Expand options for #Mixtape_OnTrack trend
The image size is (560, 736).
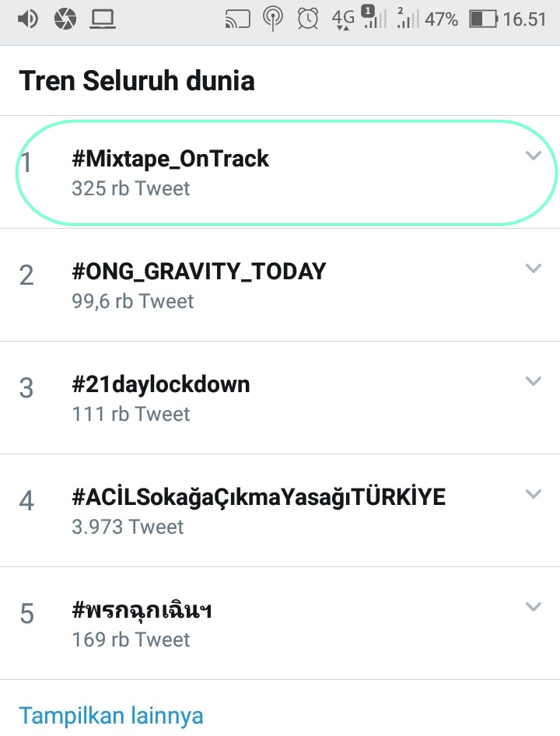coord(533,156)
